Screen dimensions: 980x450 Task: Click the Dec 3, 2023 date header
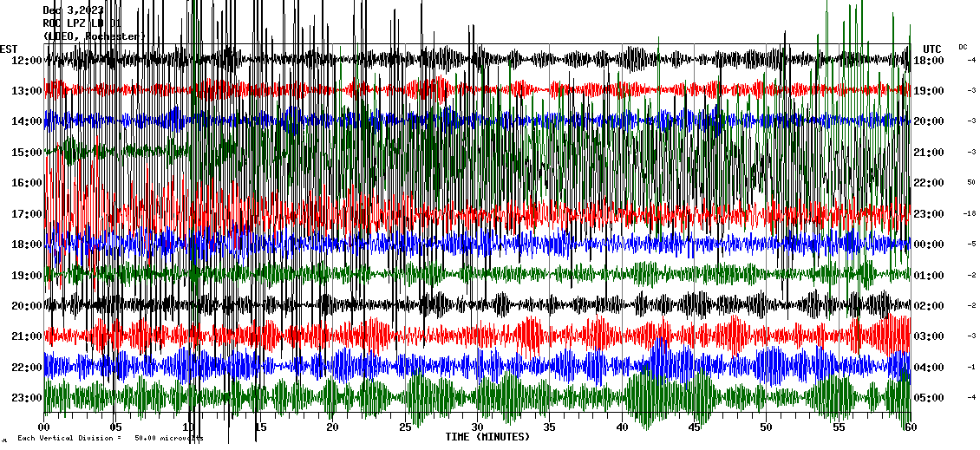coord(73,10)
